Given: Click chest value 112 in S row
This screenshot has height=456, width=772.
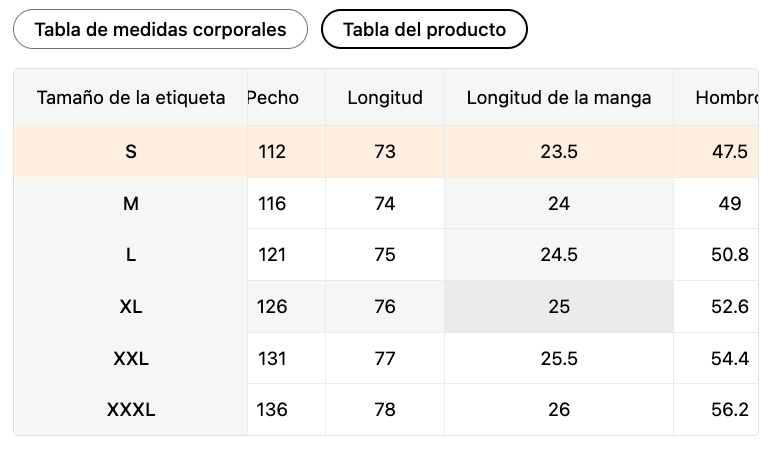Looking at the screenshot, I should coord(272,152).
